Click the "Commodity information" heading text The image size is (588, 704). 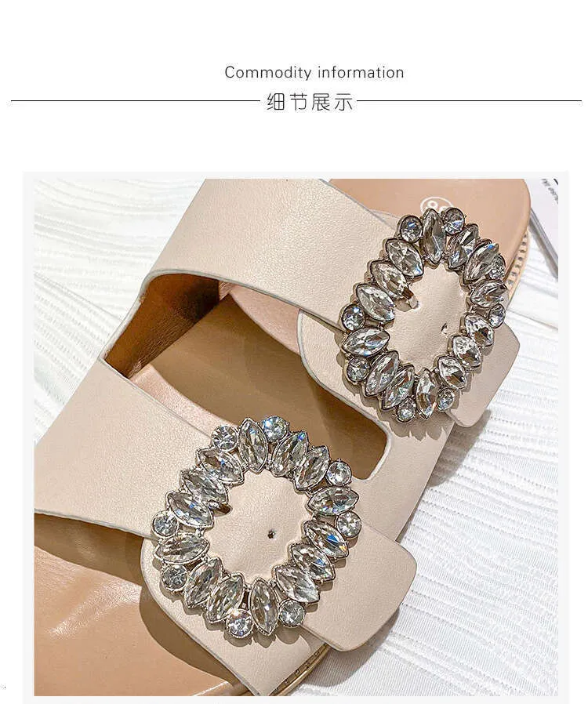pos(314,72)
